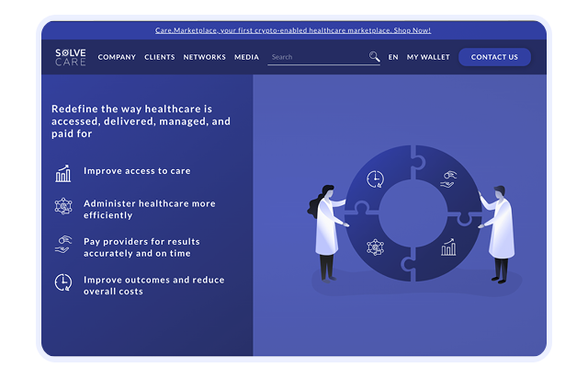This screenshot has height=379, width=588.
Task: Open the Networks menu
Action: [204, 57]
